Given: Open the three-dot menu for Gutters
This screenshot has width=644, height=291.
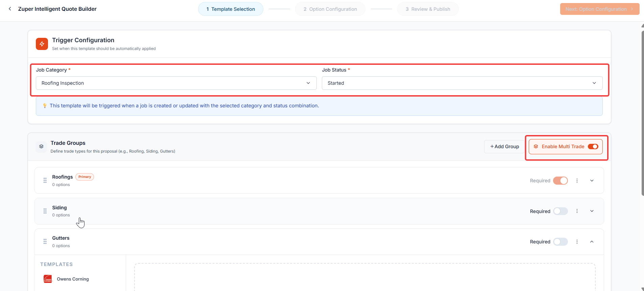Looking at the screenshot, I should (x=577, y=242).
